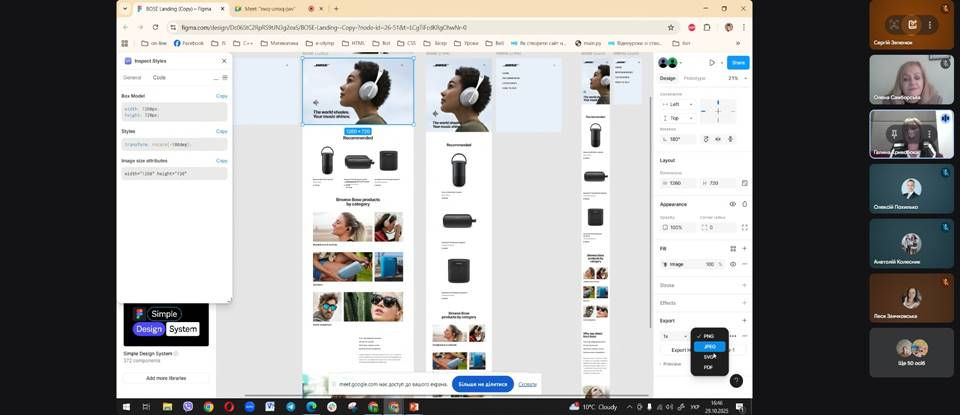Open the zoom percentage dropdown
Viewport: 960px width, 415px height.
736,78
